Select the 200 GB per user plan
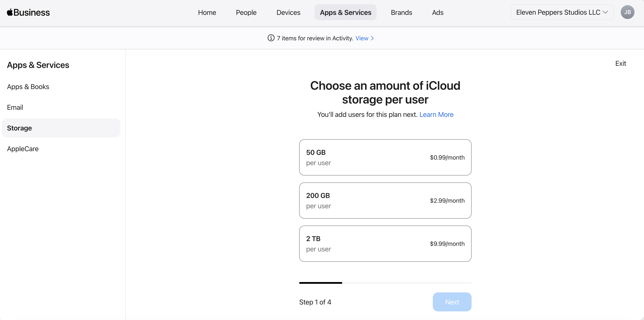 point(385,200)
